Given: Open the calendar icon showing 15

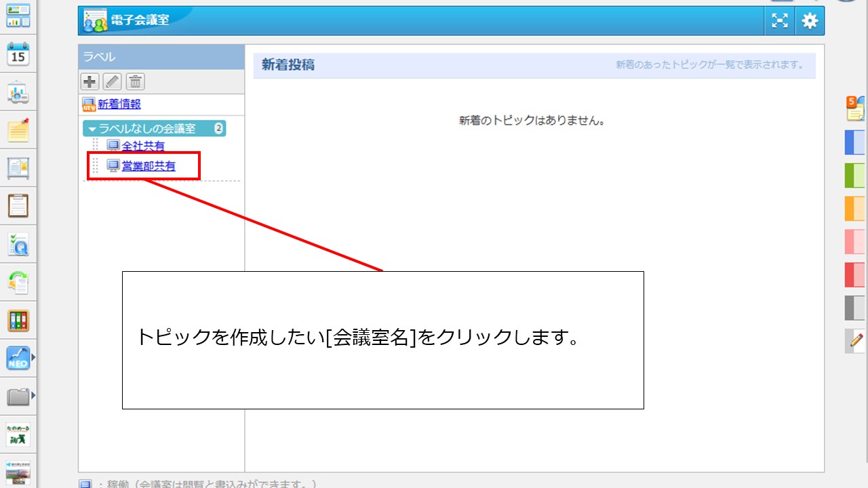Looking at the screenshot, I should point(18,53).
